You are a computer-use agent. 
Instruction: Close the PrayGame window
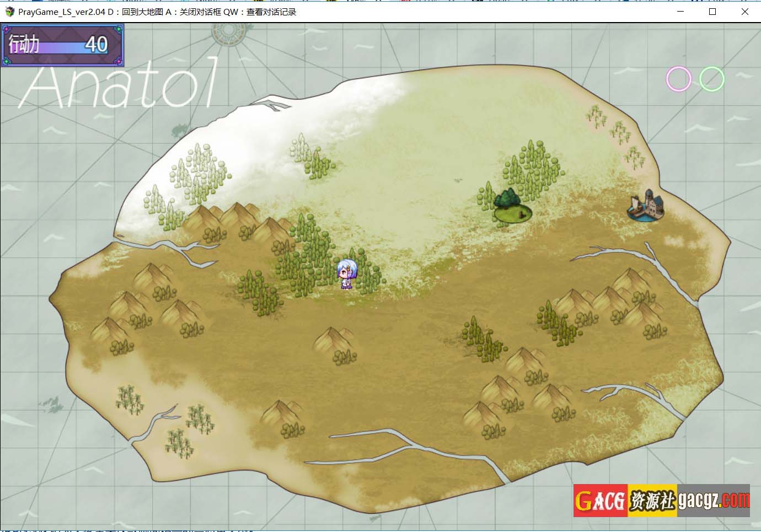point(744,12)
